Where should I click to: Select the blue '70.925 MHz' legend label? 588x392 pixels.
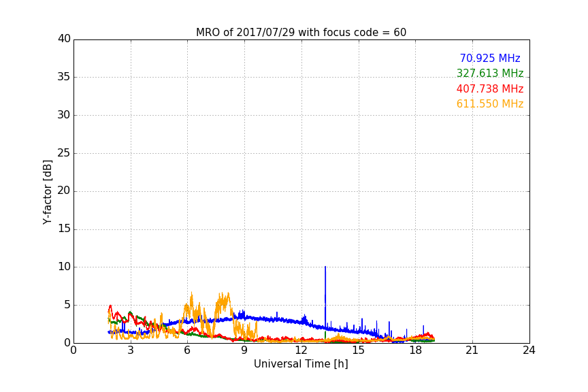coord(490,58)
